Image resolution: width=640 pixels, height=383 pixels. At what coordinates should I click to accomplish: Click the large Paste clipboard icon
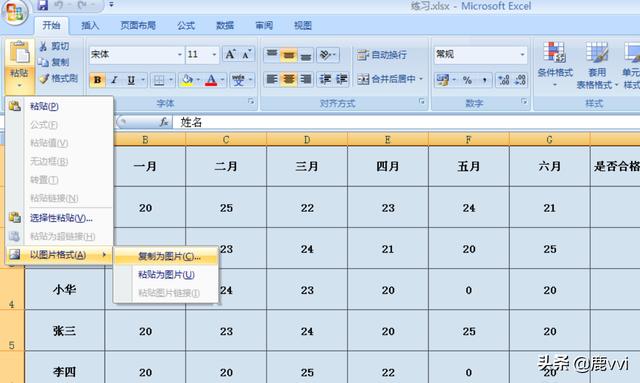click(x=19, y=53)
